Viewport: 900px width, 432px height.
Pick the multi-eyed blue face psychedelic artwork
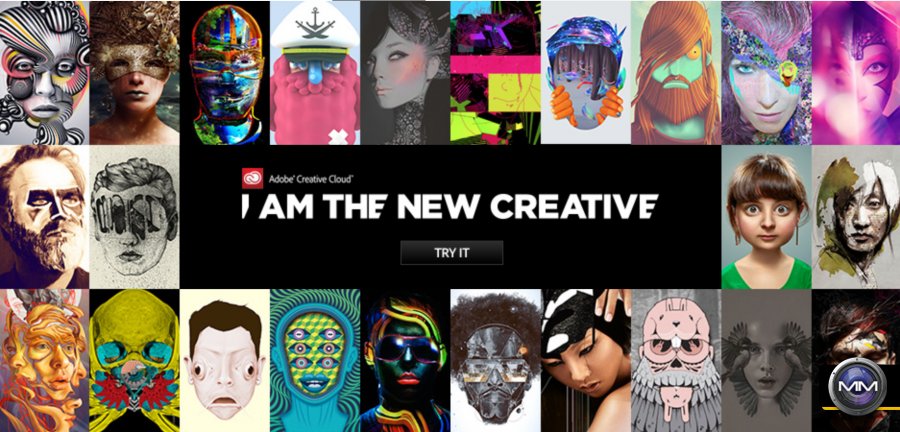tap(315, 361)
